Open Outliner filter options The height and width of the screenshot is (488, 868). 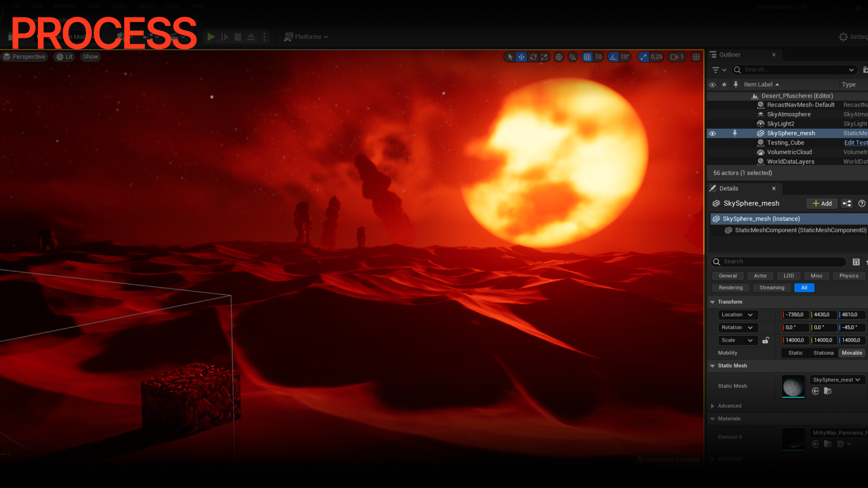coord(719,70)
